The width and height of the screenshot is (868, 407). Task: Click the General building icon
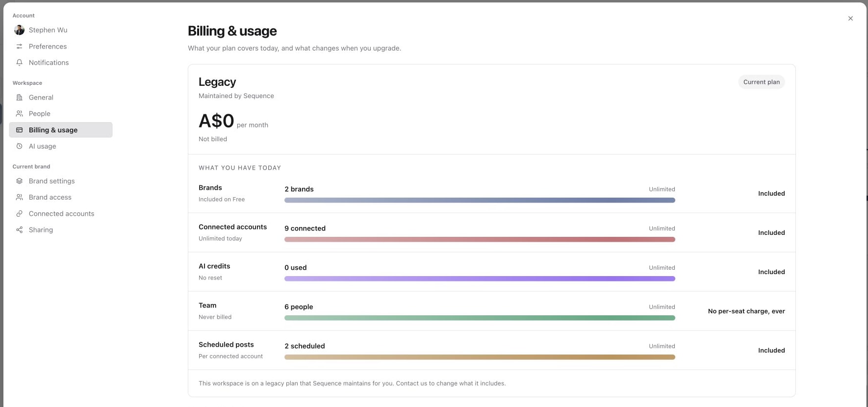[x=19, y=97]
